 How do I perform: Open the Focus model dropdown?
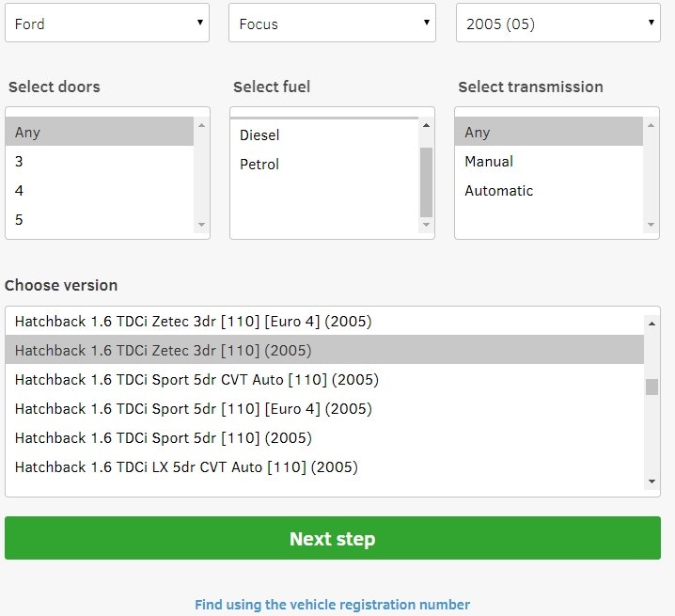pos(332,24)
